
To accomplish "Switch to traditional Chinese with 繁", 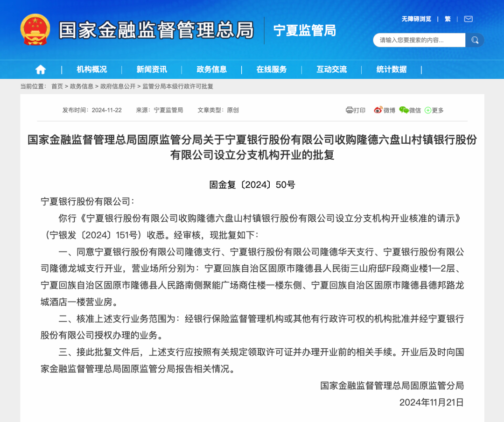I will point(448,19).
